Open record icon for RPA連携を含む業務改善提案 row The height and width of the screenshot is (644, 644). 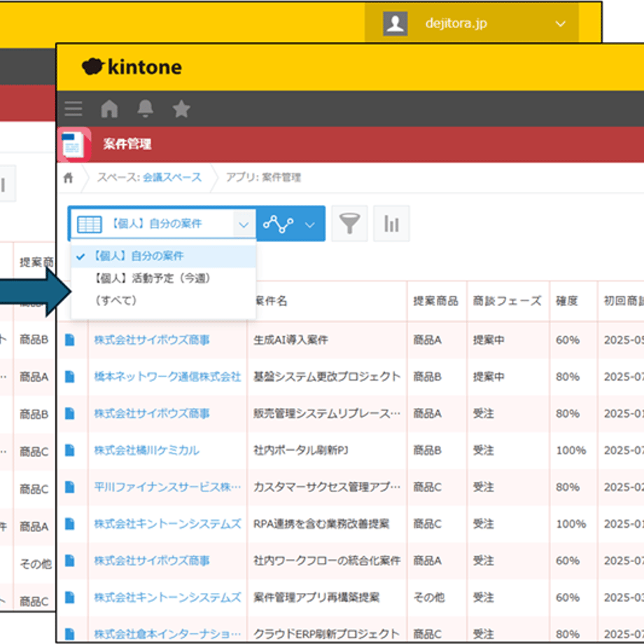(x=70, y=524)
